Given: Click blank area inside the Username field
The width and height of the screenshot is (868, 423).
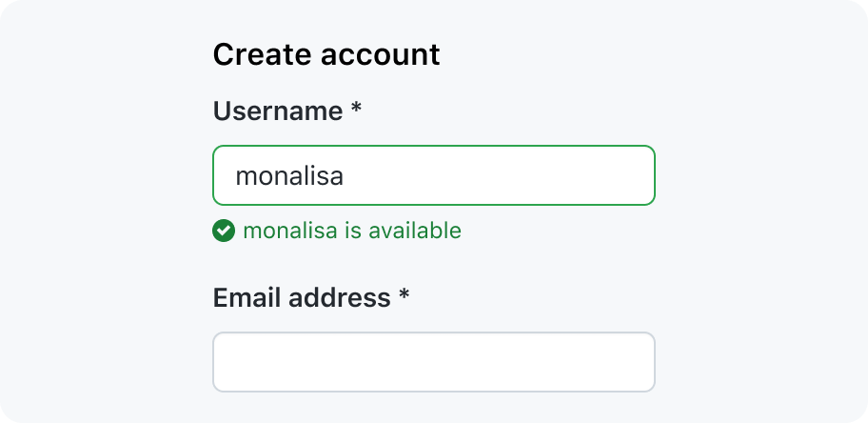Looking at the screenshot, I should pos(498,175).
